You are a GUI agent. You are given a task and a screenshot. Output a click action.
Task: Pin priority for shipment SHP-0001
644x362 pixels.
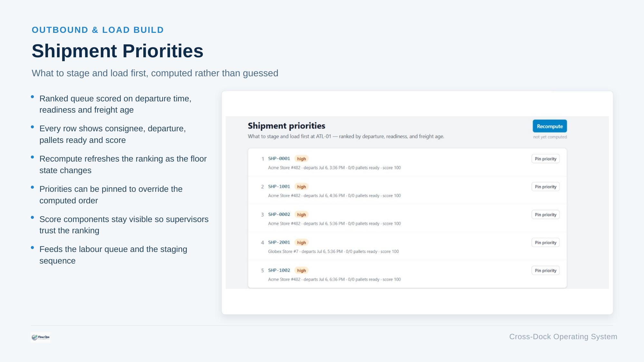coord(545,159)
